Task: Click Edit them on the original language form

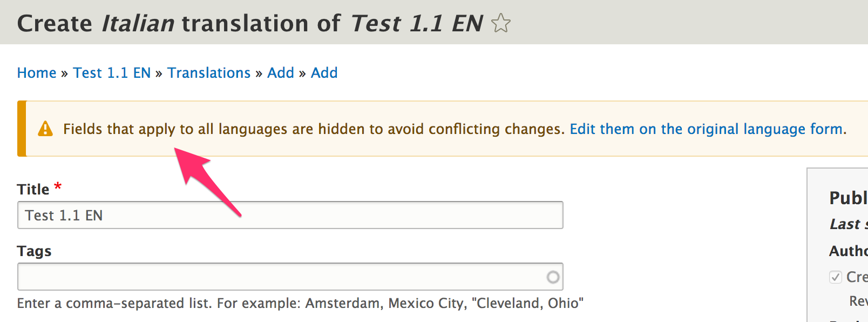Action: 706,129
